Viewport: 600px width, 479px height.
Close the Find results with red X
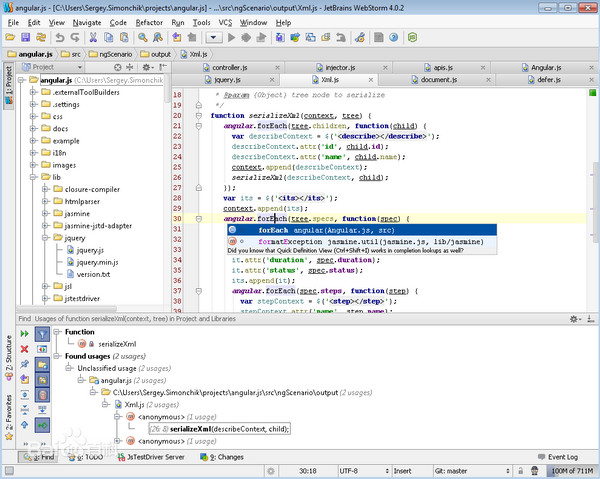point(25,349)
